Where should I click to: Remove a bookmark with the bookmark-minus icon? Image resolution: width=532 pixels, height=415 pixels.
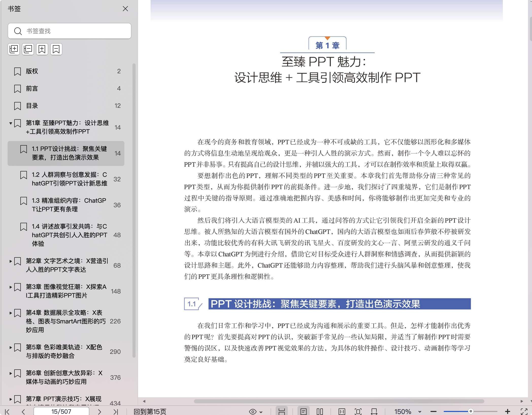click(56, 49)
